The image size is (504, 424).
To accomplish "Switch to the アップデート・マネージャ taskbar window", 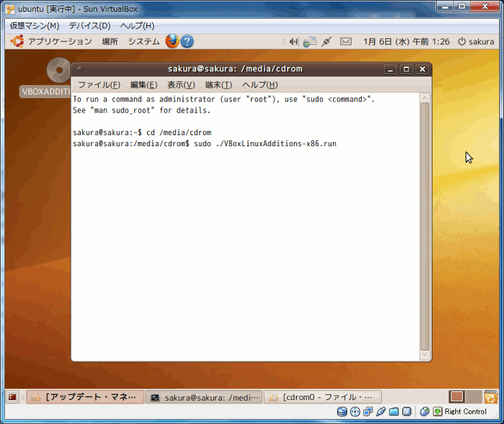I will [85, 397].
